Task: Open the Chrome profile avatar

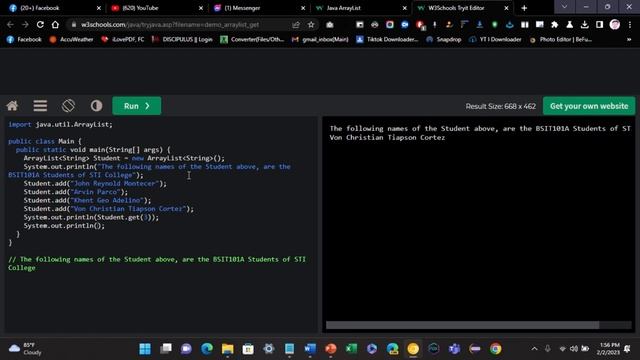Action: tap(615, 24)
